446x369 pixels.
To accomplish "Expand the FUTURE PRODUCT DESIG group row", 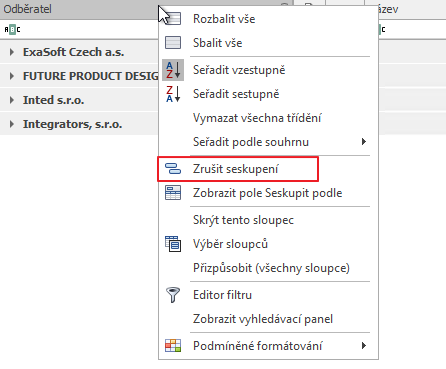I will point(12,76).
